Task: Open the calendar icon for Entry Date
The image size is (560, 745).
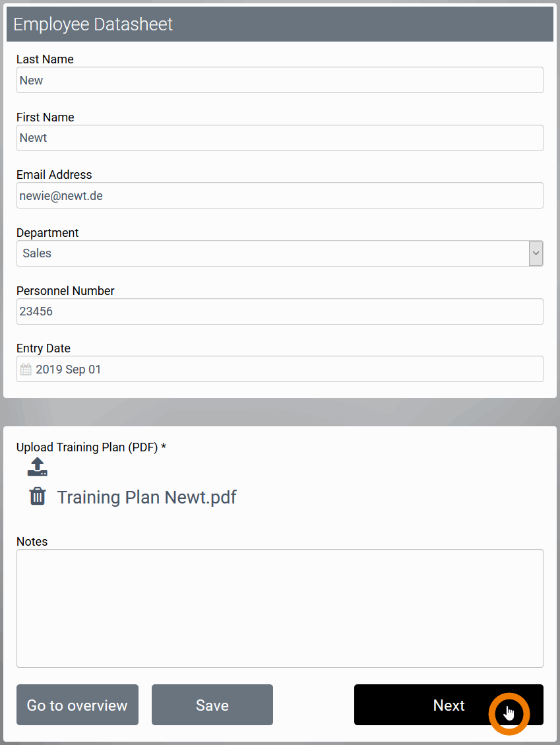Action: [26, 370]
